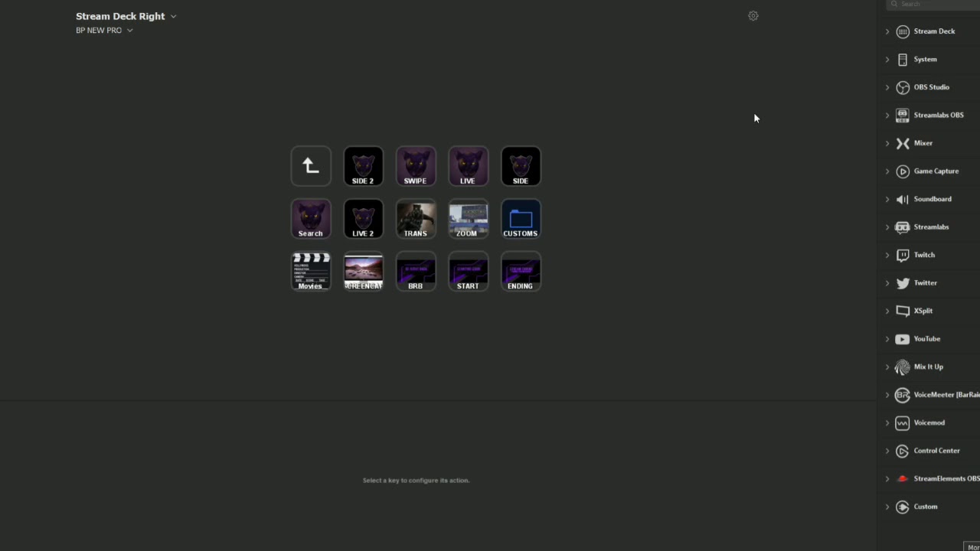Click the Mixer X icon
The height and width of the screenshot is (551, 980).
tap(903, 143)
